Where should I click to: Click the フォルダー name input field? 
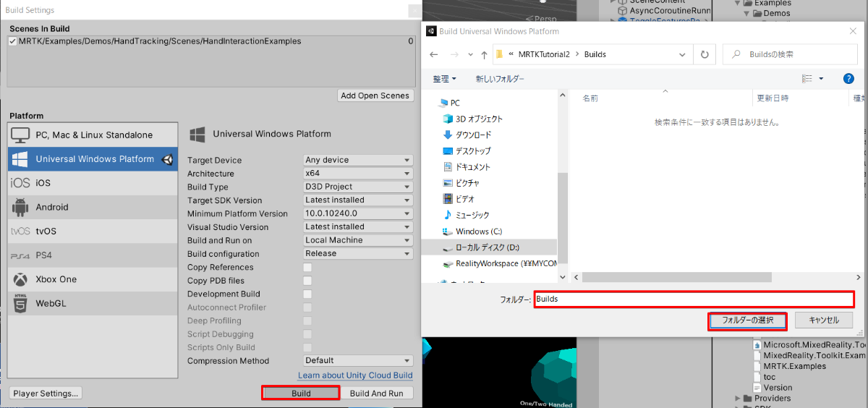pos(694,299)
